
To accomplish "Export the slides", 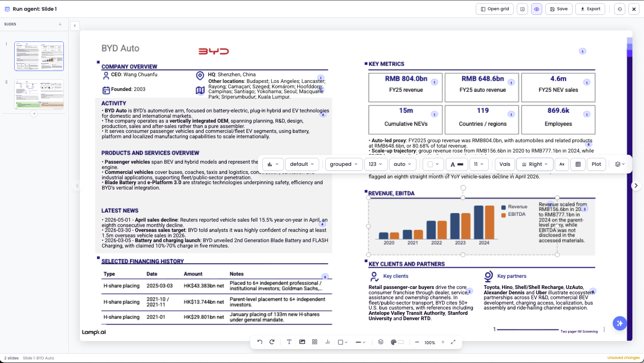I will click(590, 9).
